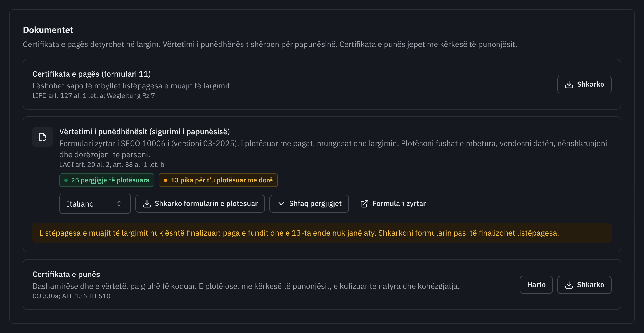Click the Certifikata e punës heading

click(x=66, y=274)
